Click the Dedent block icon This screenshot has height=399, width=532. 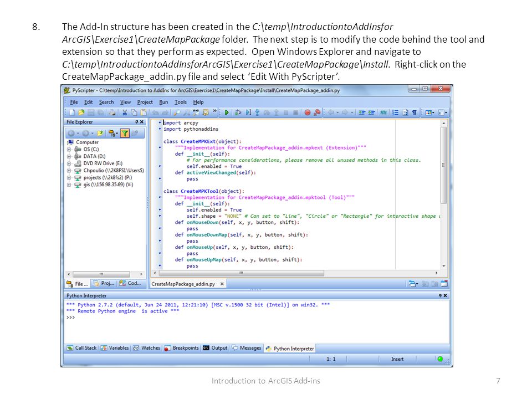371,112
